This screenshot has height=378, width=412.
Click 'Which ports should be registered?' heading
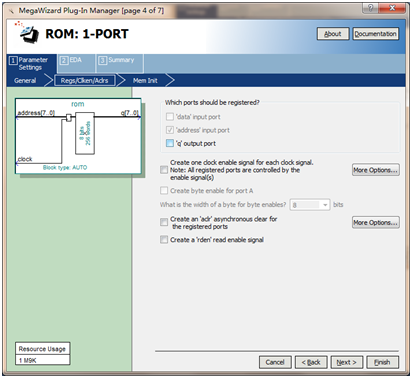(x=212, y=102)
